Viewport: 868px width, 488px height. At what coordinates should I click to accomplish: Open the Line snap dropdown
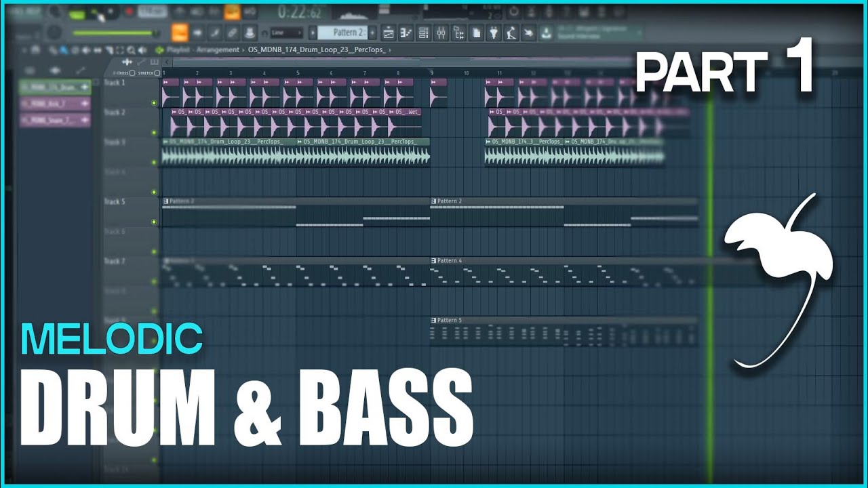coord(286,33)
